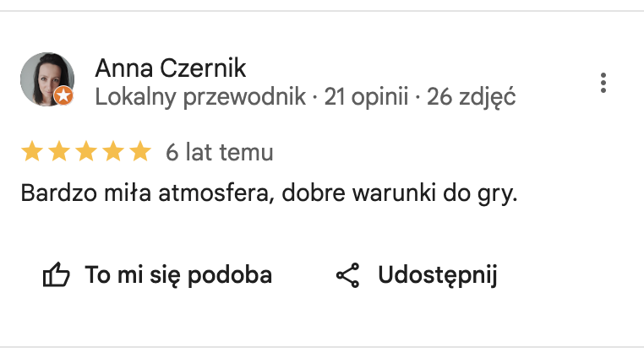Click the orange Local Guide badge on the avatar
644x358 pixels.
coord(63,96)
